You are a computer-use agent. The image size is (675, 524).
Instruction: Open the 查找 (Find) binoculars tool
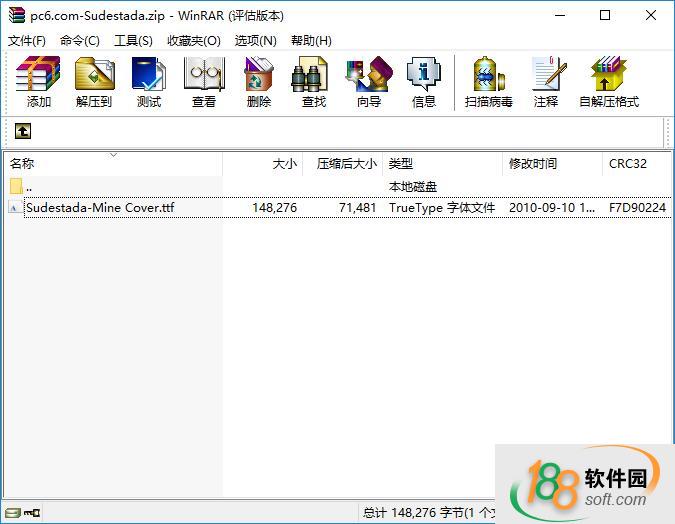pyautogui.click(x=314, y=82)
